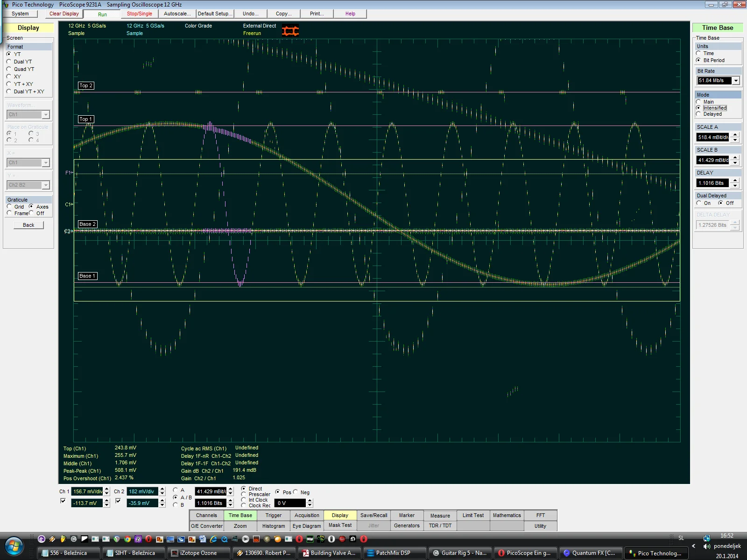Image resolution: width=747 pixels, height=560 pixels.
Task: Open Microsoft Word from the quick launch
Action: (203, 539)
